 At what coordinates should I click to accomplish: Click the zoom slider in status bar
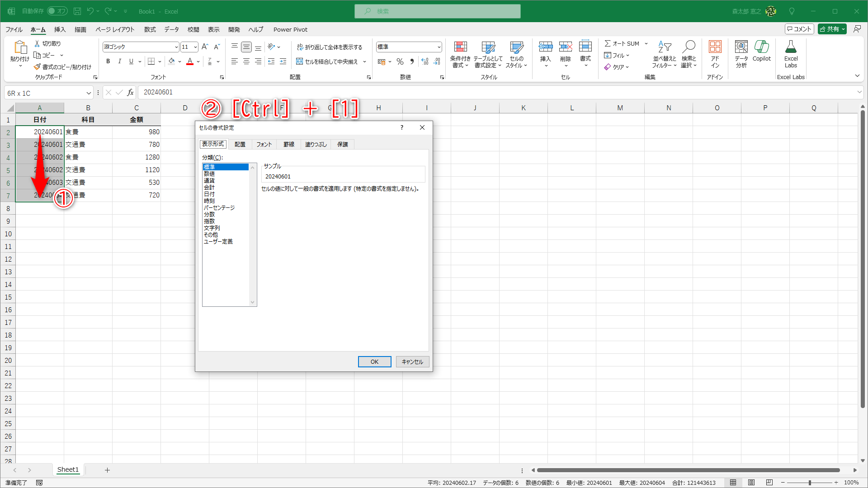click(809, 483)
